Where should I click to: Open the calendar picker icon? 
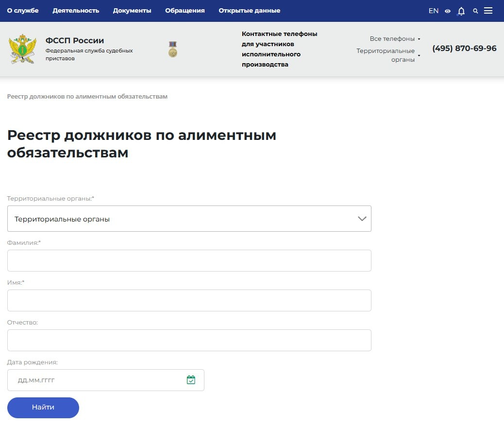click(x=191, y=380)
